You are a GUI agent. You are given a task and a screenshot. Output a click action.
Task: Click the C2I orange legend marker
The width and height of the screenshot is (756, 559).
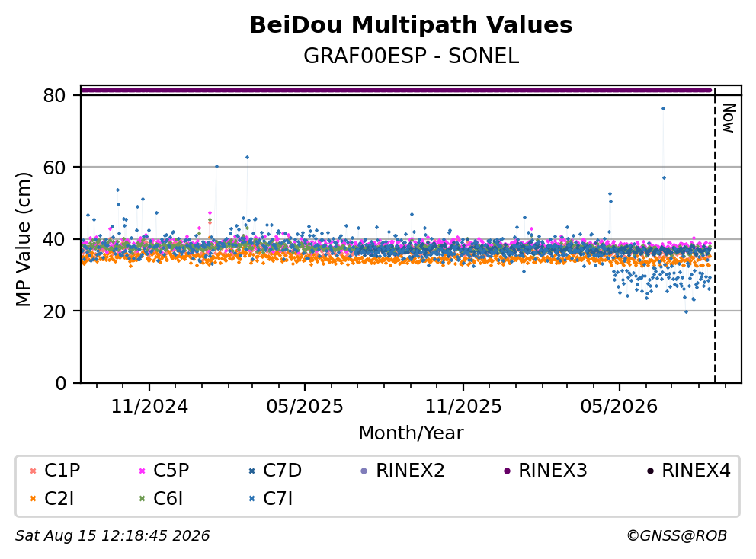coord(33,499)
